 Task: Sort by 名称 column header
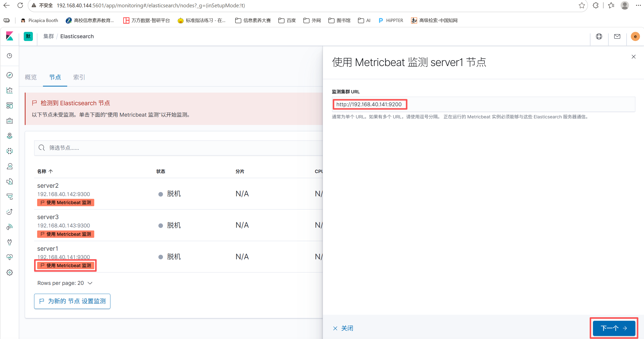(x=45, y=171)
